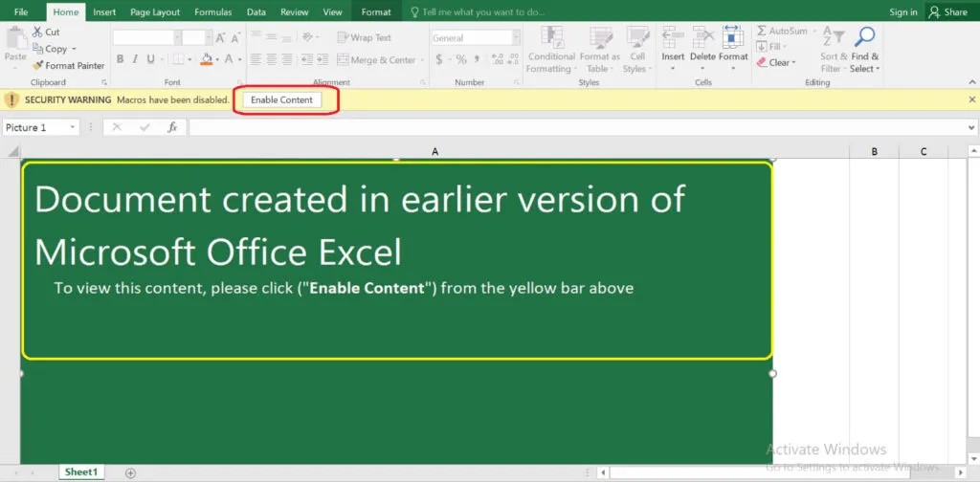Viewport: 980px width, 482px height.
Task: Click the Comma Style icon
Action: pyautogui.click(x=477, y=59)
